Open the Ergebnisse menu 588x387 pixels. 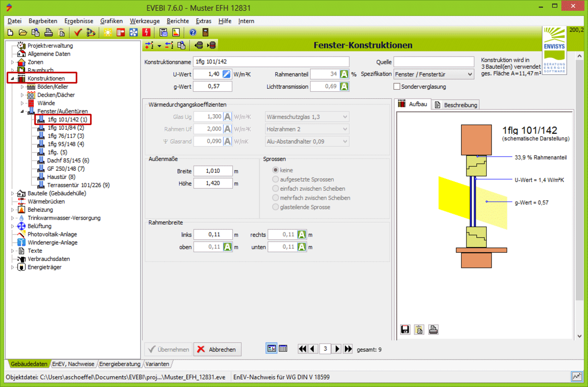tap(78, 21)
